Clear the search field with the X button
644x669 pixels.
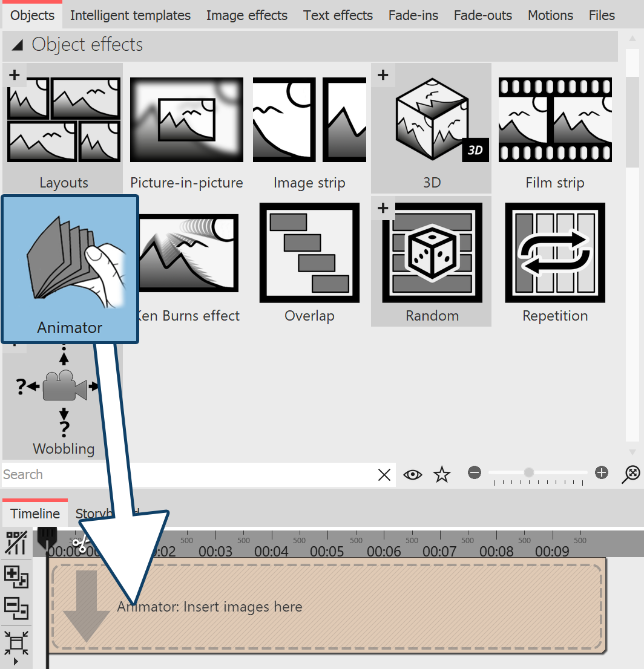(x=384, y=474)
